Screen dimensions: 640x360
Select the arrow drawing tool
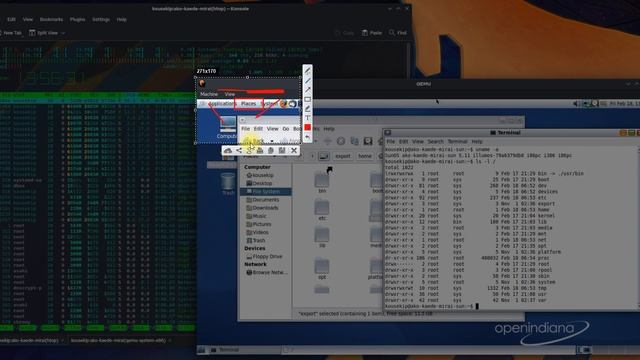coord(308,90)
